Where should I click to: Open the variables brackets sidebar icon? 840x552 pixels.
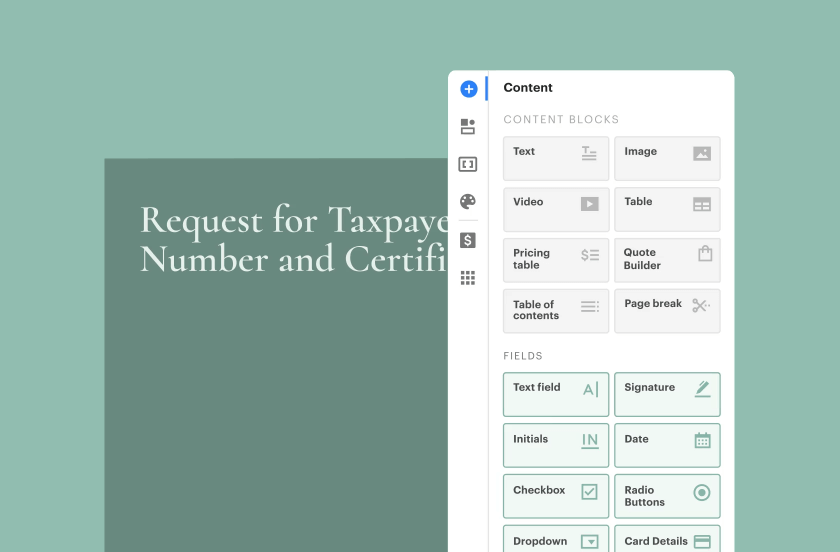468,164
